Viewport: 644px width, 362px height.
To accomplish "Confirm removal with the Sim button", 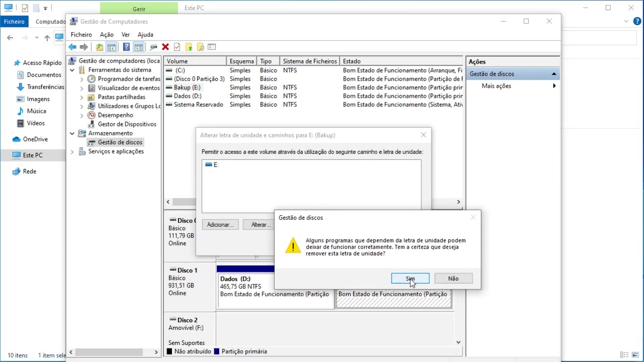I will coord(410,279).
